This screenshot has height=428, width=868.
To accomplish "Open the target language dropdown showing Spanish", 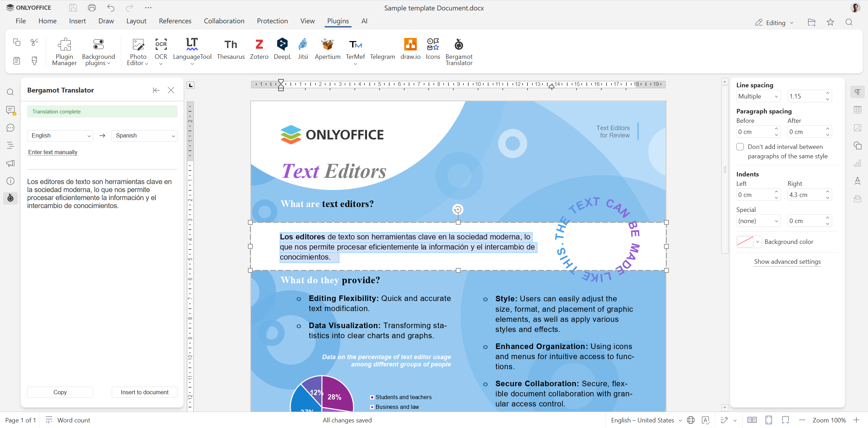I will click(144, 135).
